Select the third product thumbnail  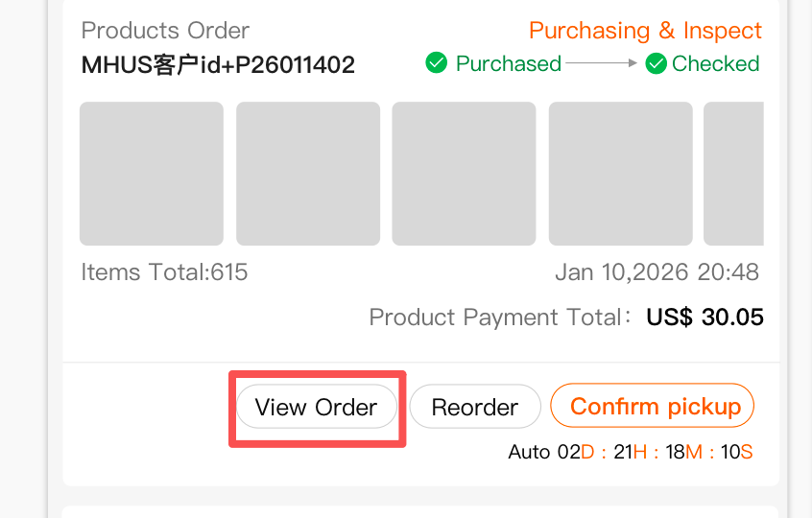point(465,174)
